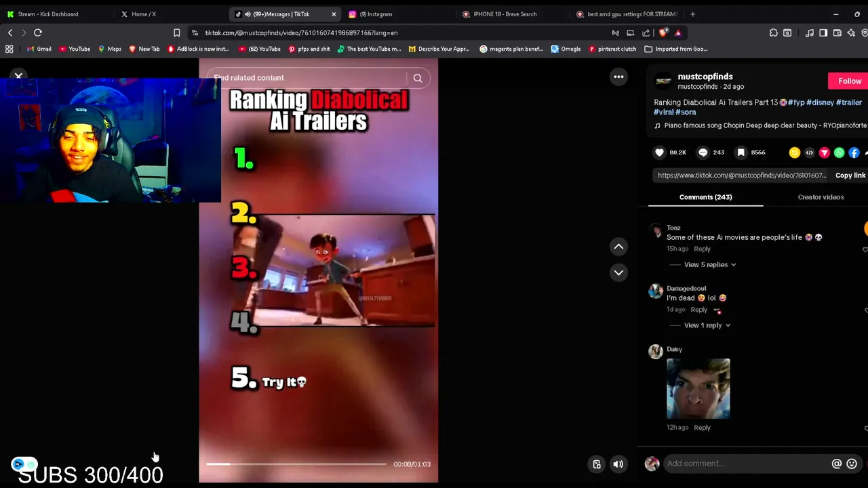
Task: Toggle the auto-scroll icon beside volume
Action: pyautogui.click(x=597, y=464)
